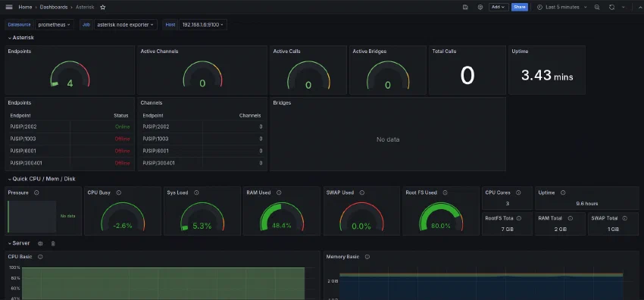Viewport: 644px width, 300px height.
Task: Click the Server row delete trash icon
Action: [53, 243]
